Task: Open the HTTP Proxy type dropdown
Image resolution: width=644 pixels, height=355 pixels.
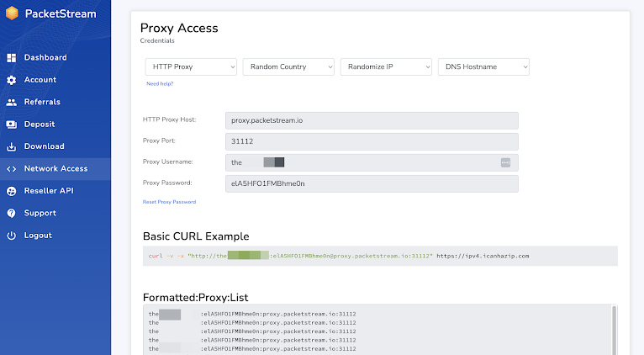Action: (x=191, y=66)
